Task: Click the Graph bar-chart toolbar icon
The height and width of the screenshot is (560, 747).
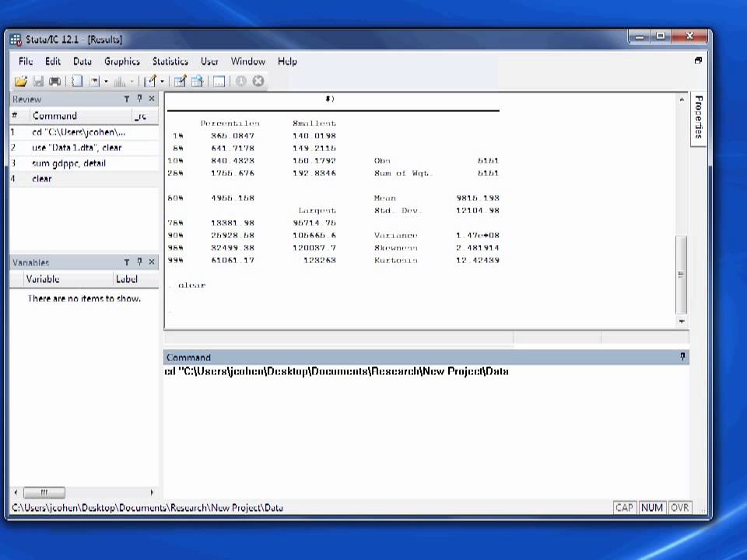Action: click(120, 82)
